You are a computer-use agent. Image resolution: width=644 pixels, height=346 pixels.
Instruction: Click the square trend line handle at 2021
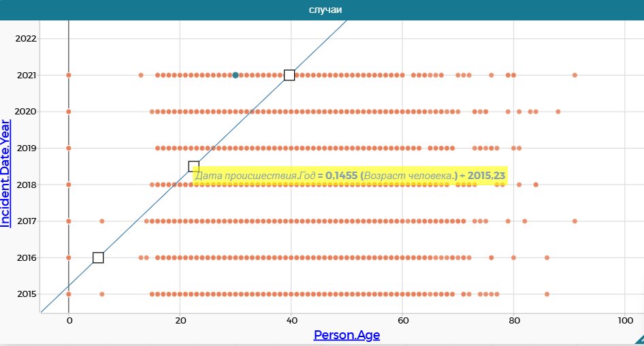coord(289,75)
